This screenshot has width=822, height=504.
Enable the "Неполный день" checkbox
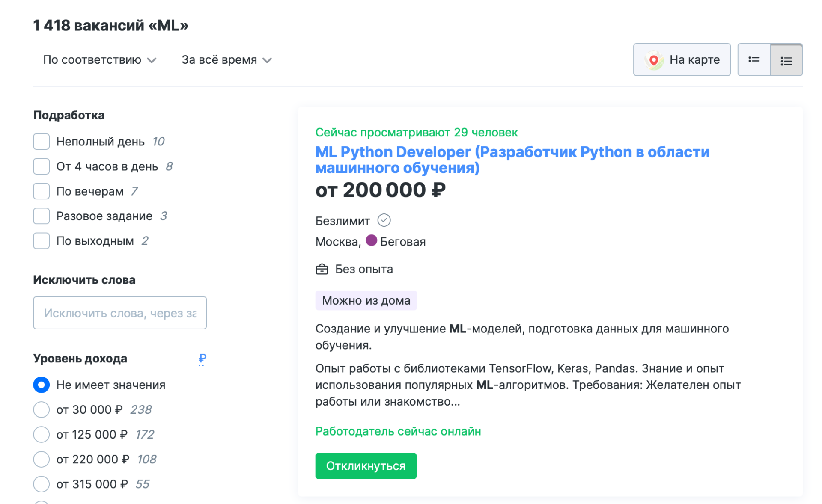coord(41,141)
